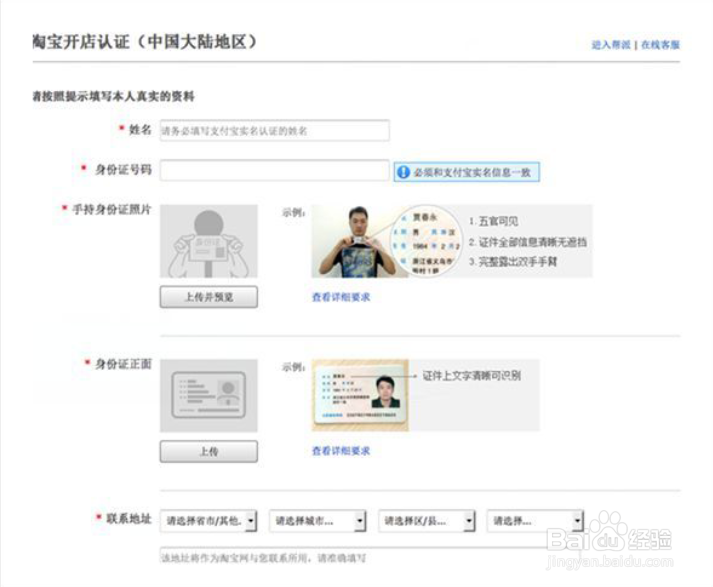Click the ID card front placeholder thumbnail

(x=209, y=396)
